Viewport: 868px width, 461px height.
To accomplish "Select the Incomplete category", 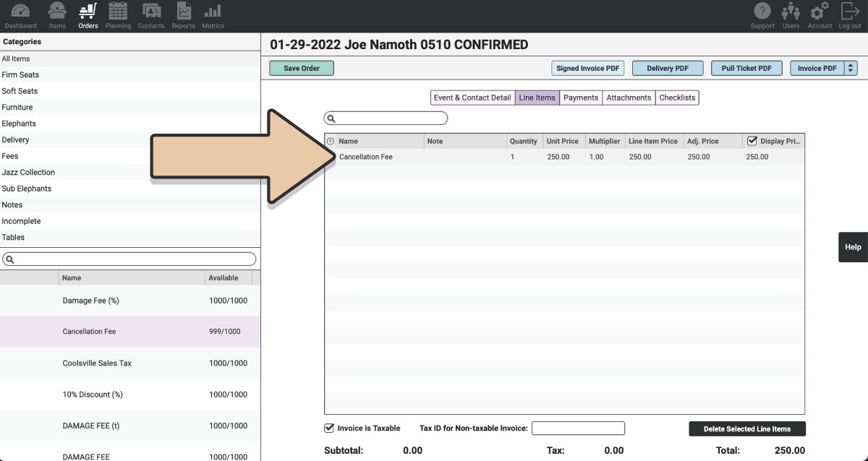I will (x=130, y=221).
